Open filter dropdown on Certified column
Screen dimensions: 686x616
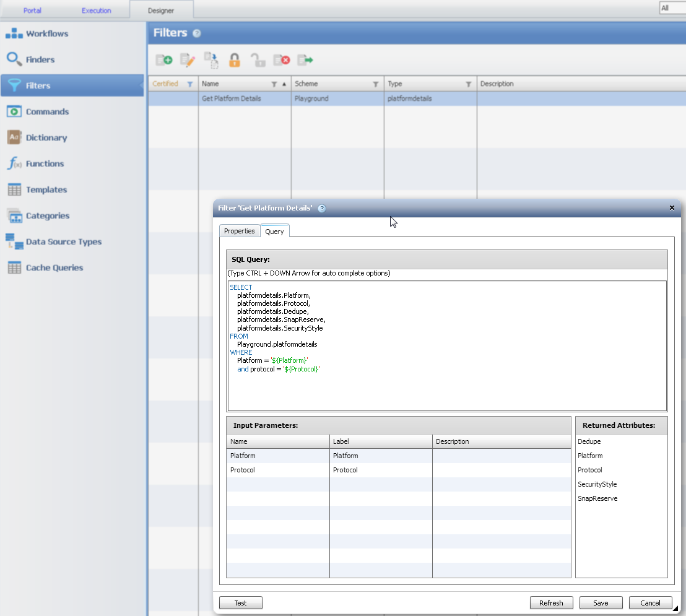coord(190,84)
